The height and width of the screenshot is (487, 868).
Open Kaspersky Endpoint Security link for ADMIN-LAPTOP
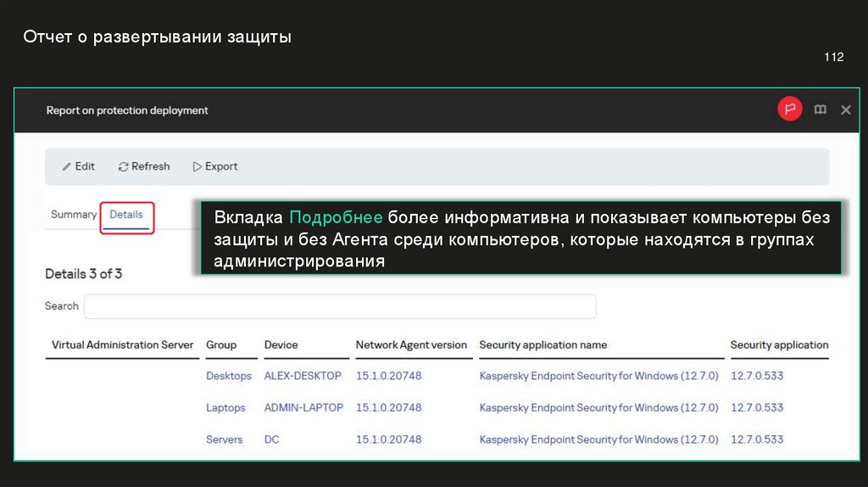click(x=598, y=408)
